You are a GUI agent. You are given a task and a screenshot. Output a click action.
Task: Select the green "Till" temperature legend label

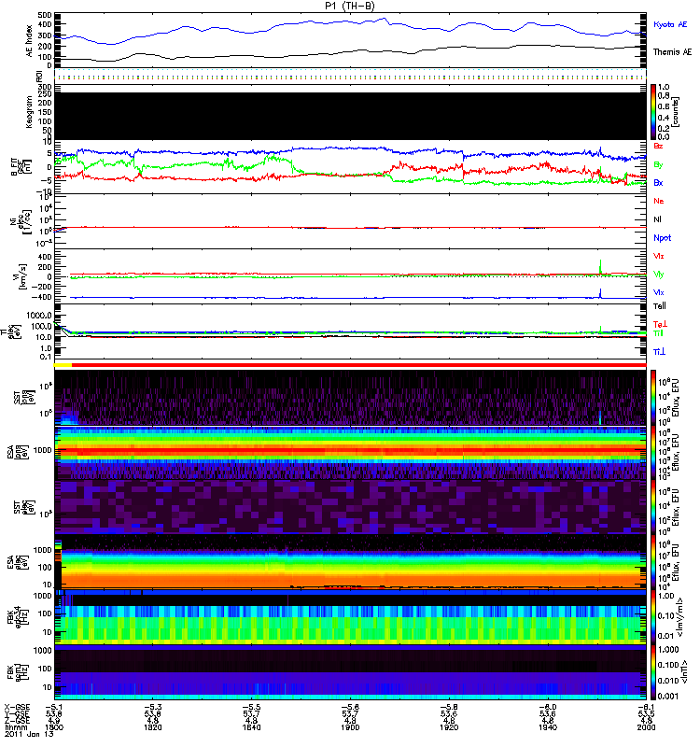[x=658, y=333]
